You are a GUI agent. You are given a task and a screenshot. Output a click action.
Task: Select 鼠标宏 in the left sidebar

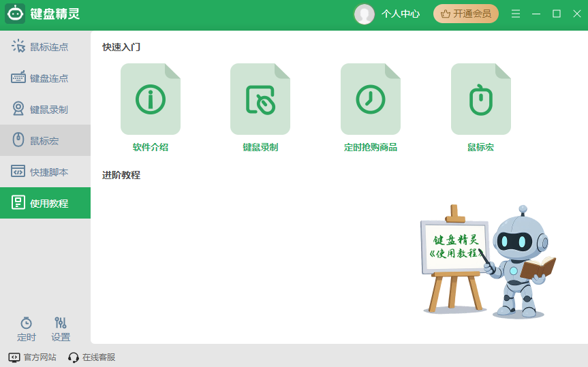click(x=45, y=140)
